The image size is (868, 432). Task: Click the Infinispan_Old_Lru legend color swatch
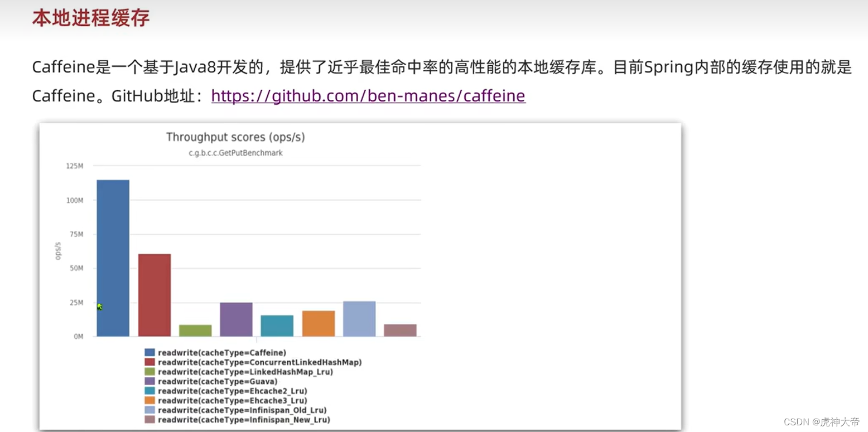[150, 410]
